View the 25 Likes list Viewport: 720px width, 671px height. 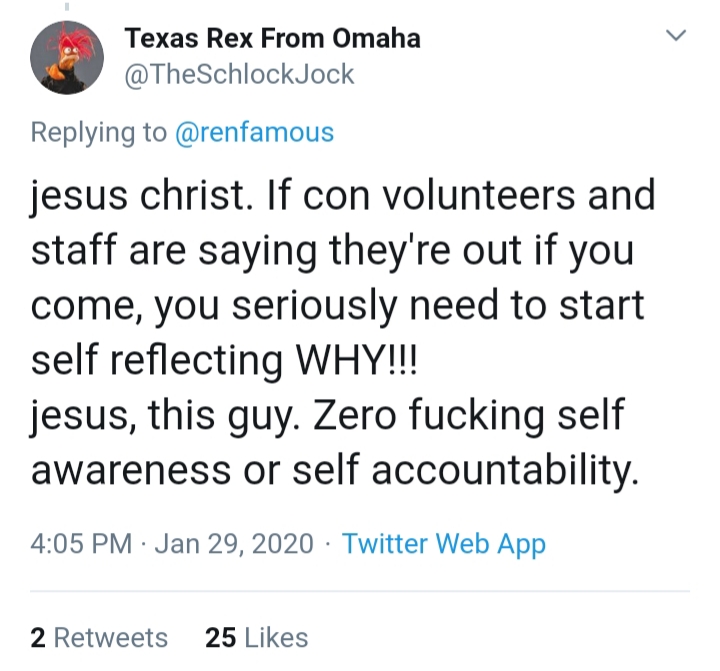click(257, 638)
